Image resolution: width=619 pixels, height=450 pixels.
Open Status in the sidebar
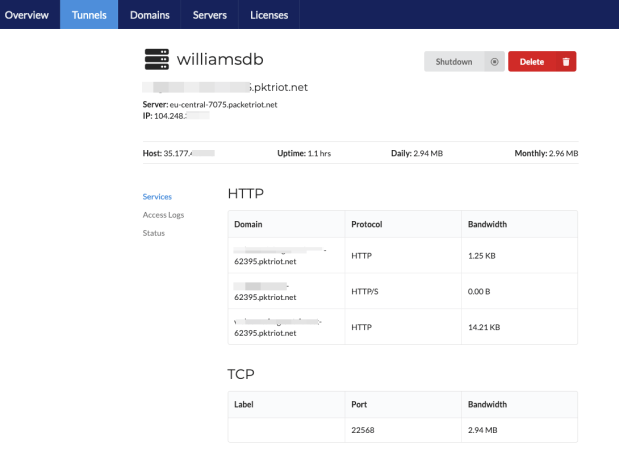point(154,233)
